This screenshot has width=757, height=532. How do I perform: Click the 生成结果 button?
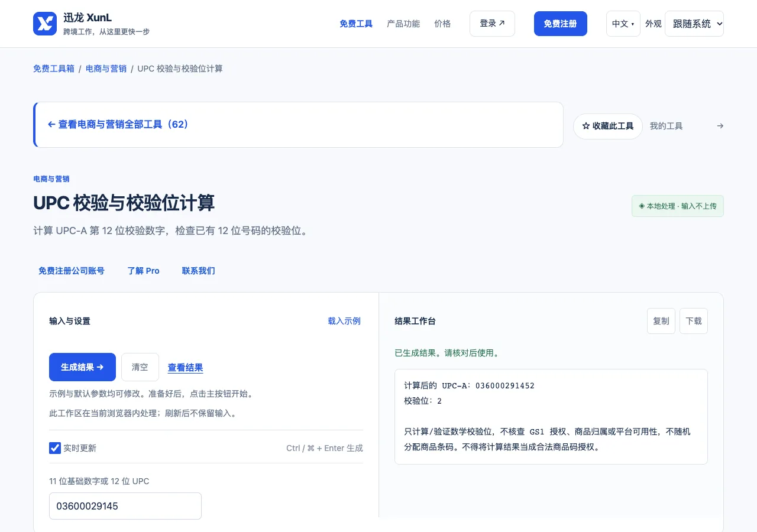point(82,367)
